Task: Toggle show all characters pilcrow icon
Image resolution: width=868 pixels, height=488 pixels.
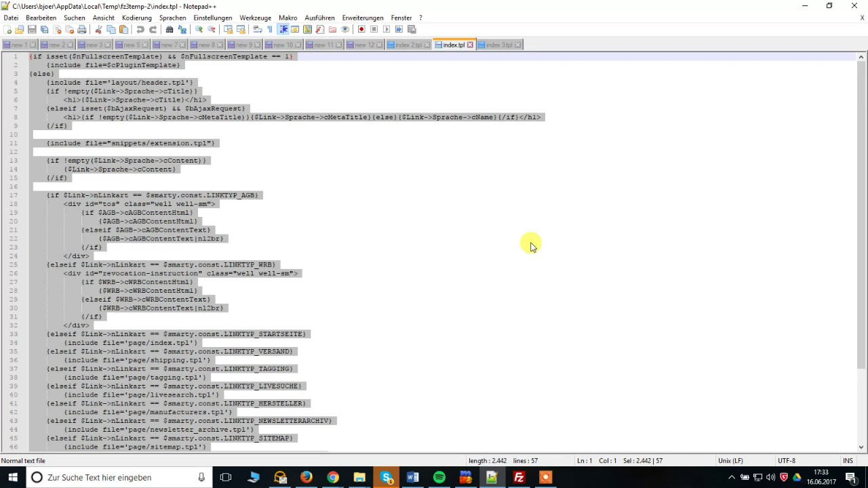Action: [x=270, y=29]
